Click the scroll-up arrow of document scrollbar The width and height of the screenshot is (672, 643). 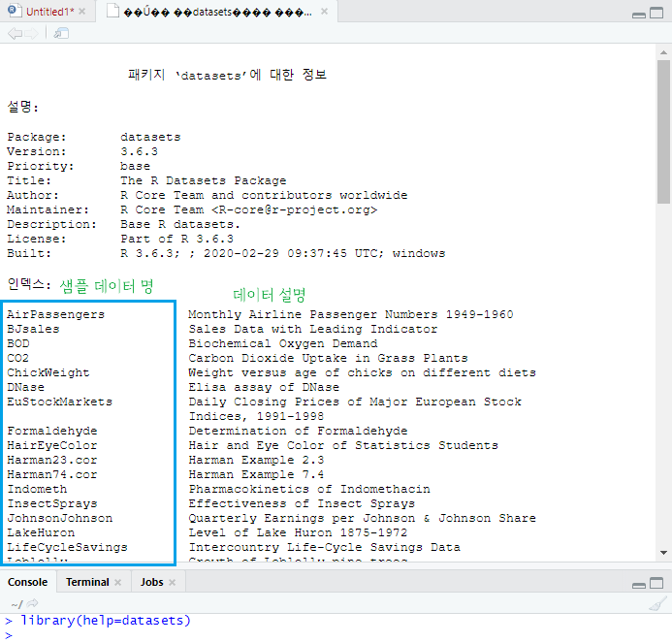[x=663, y=52]
